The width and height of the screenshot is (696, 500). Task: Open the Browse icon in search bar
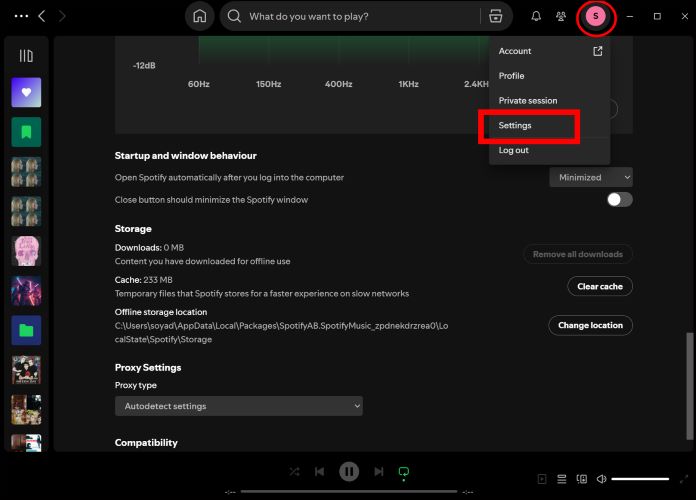(x=495, y=16)
